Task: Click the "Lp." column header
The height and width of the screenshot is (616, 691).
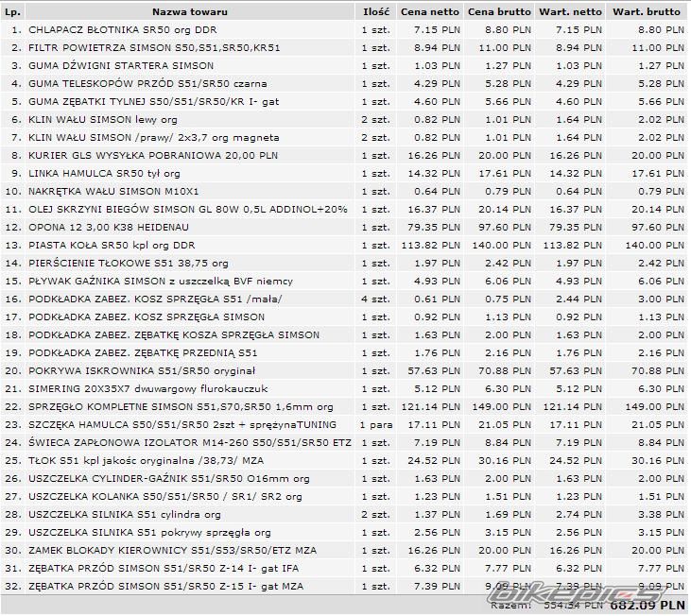Action: click(11, 12)
